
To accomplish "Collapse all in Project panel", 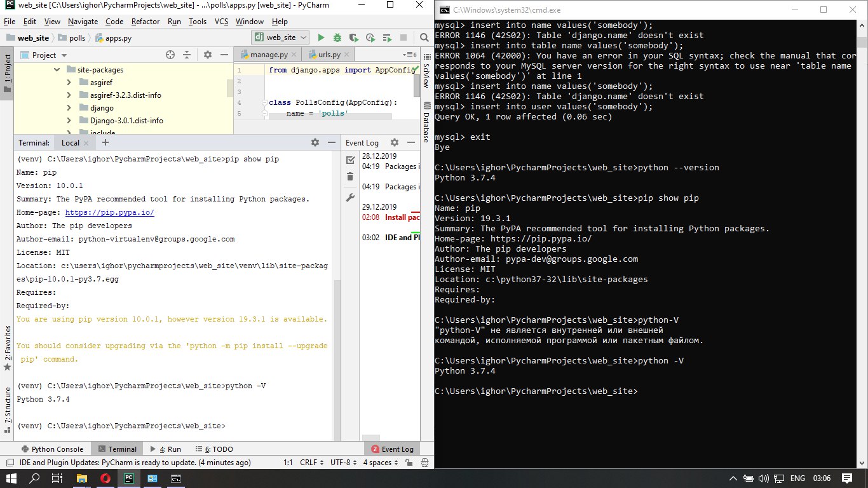I will (x=188, y=55).
